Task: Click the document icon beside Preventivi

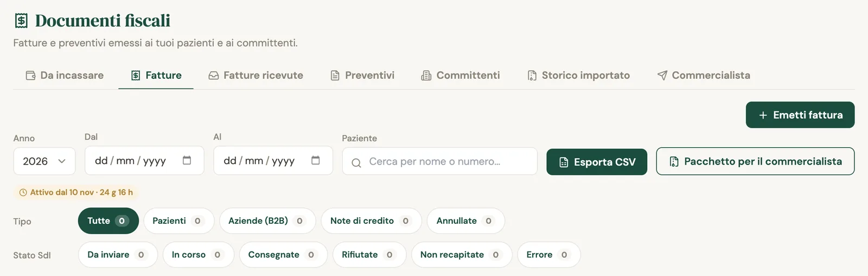Action: (x=335, y=76)
